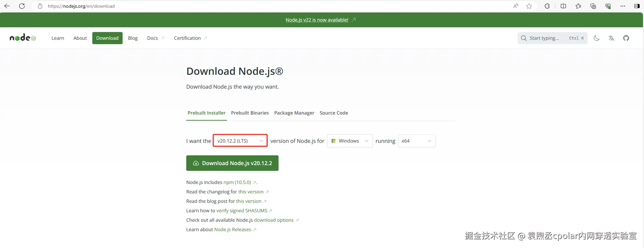Click the Start typing search field

[x=552, y=38]
